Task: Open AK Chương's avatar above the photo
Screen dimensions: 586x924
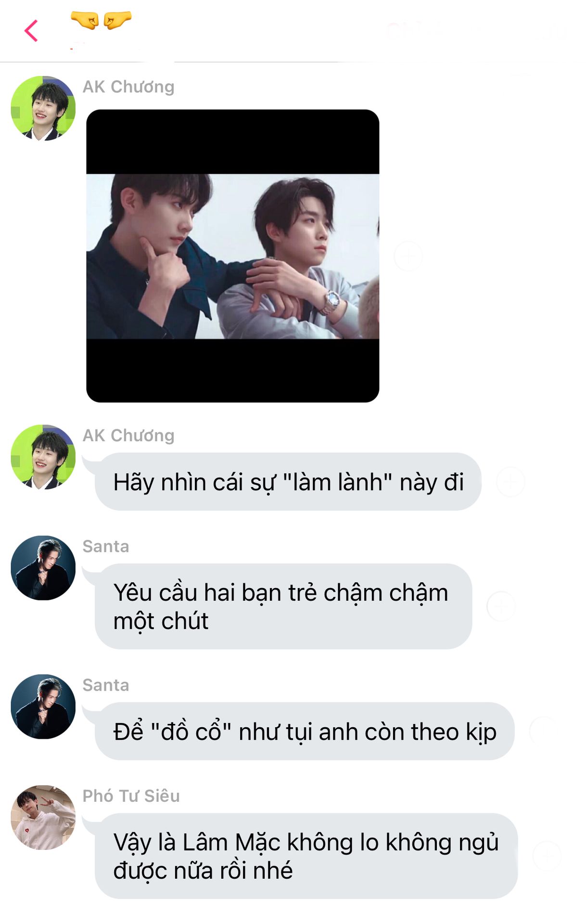Action: (43, 108)
